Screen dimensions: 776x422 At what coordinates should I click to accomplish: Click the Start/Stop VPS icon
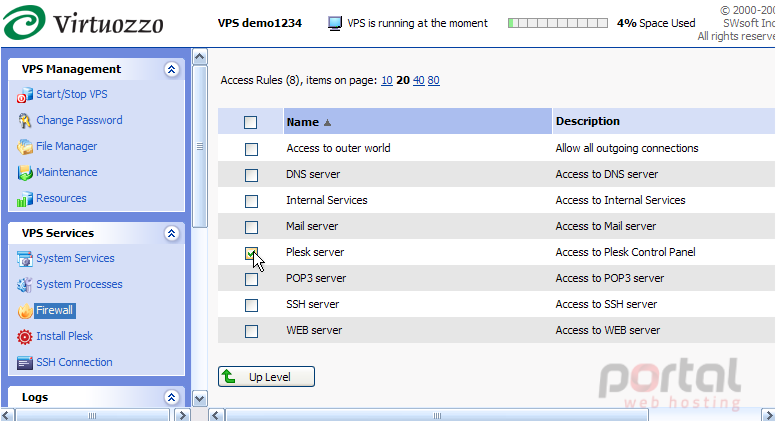point(24,95)
